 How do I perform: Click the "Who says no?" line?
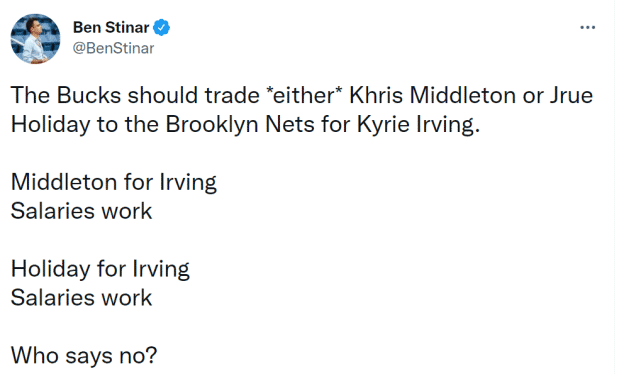pos(84,356)
